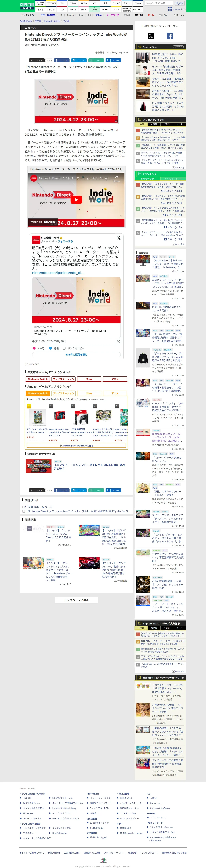Click LinkedIn share button above article
The width and height of the screenshot is (206, 868).
click(113, 60)
